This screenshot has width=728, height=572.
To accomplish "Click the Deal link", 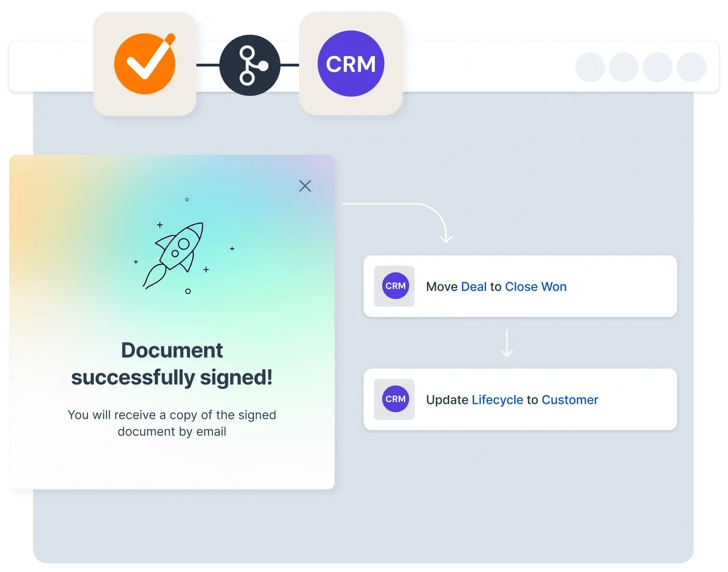I will pyautogui.click(x=474, y=287).
